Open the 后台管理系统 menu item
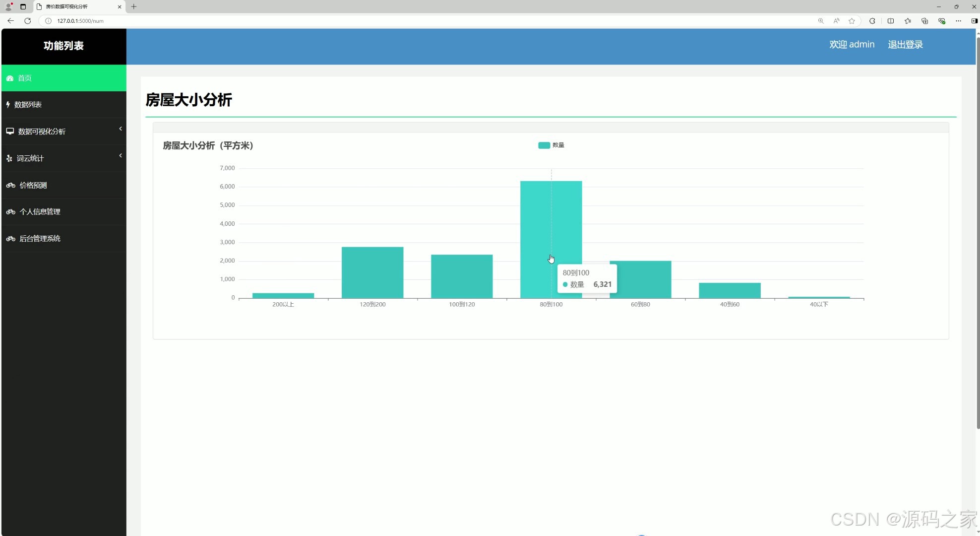This screenshot has width=980, height=536. [40, 239]
